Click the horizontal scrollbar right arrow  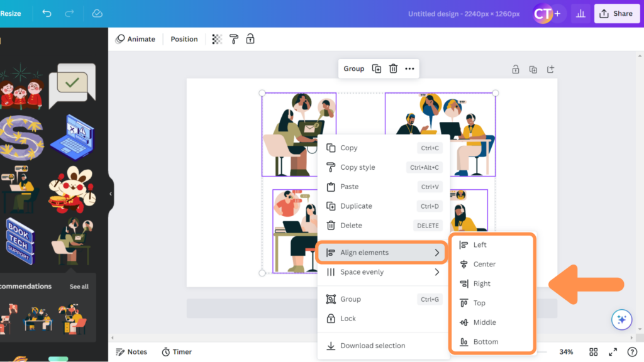pyautogui.click(x=631, y=337)
